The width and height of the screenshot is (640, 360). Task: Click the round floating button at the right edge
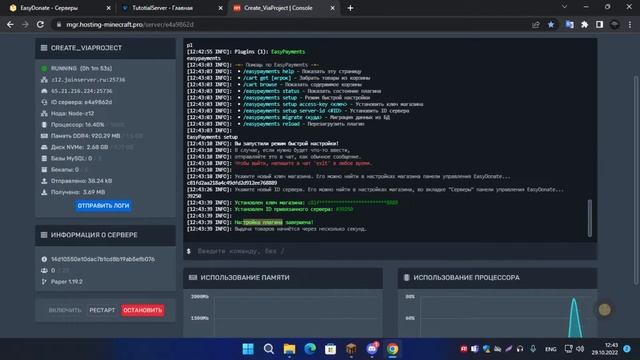click(x=604, y=310)
